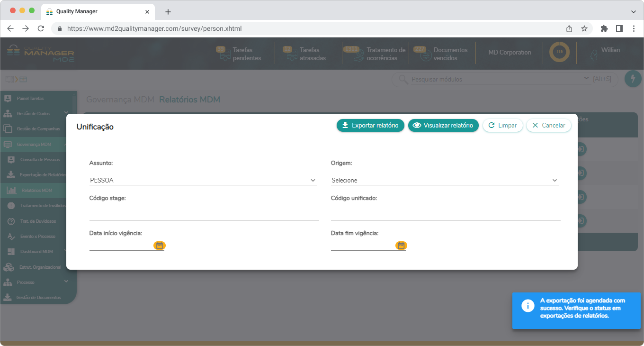Click the info icon in the notification
Viewport: 644px width, 346px height.
pos(528,306)
